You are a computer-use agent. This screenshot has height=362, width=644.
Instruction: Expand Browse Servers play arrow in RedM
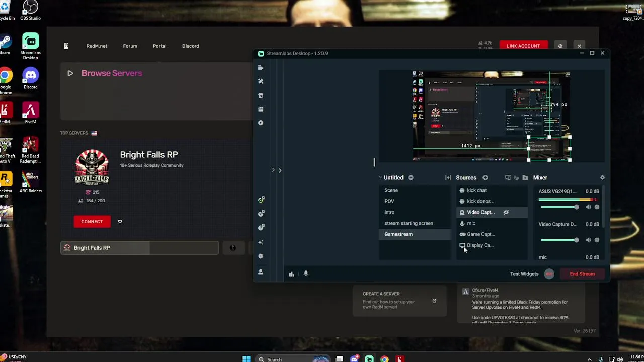point(70,73)
